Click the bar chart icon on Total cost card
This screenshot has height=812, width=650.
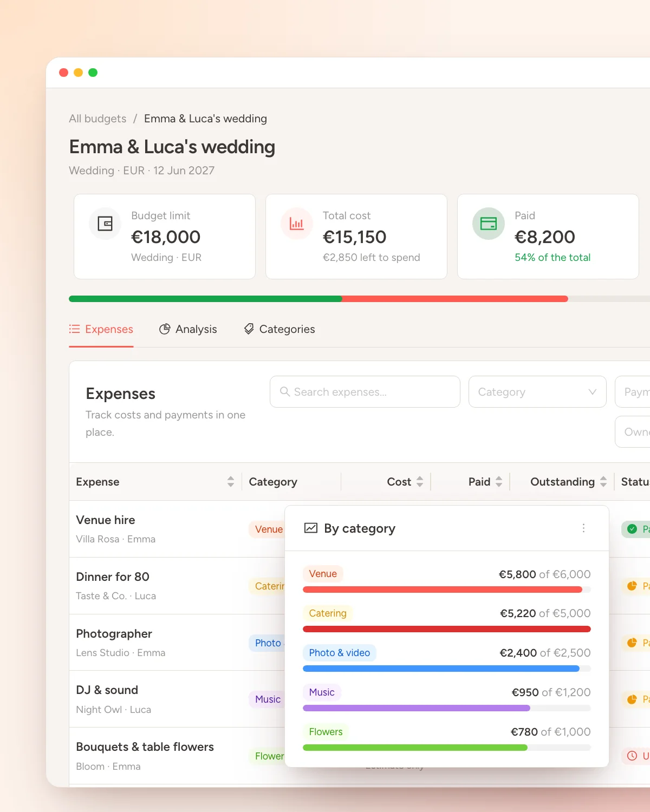[297, 224]
